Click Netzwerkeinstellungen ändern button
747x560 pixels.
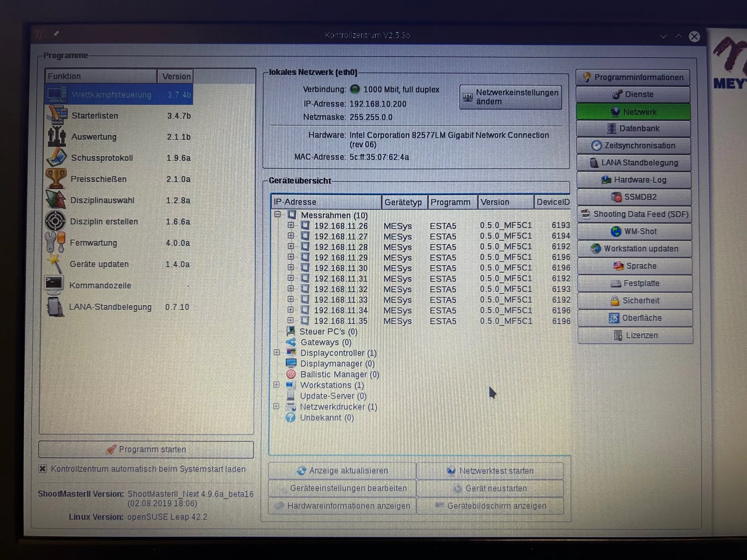511,97
